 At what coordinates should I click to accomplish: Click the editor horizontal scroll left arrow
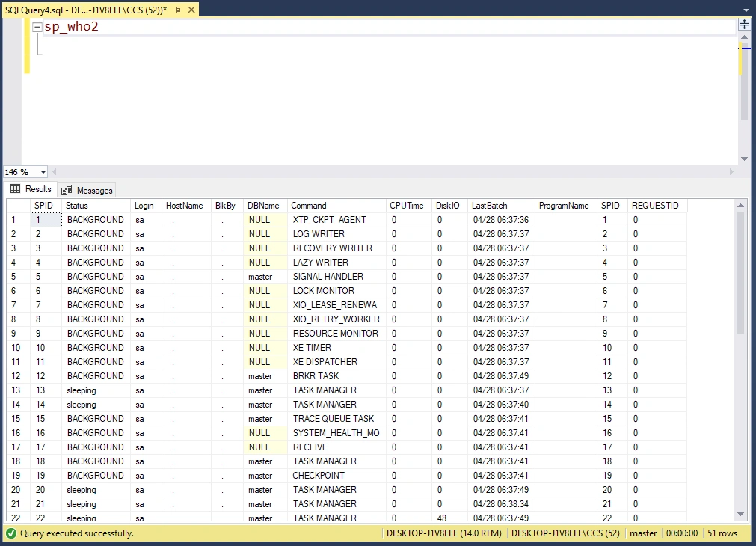(55, 172)
